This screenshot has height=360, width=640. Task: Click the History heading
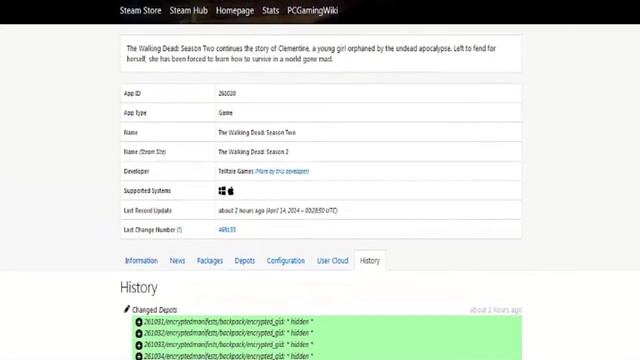pos(139,288)
